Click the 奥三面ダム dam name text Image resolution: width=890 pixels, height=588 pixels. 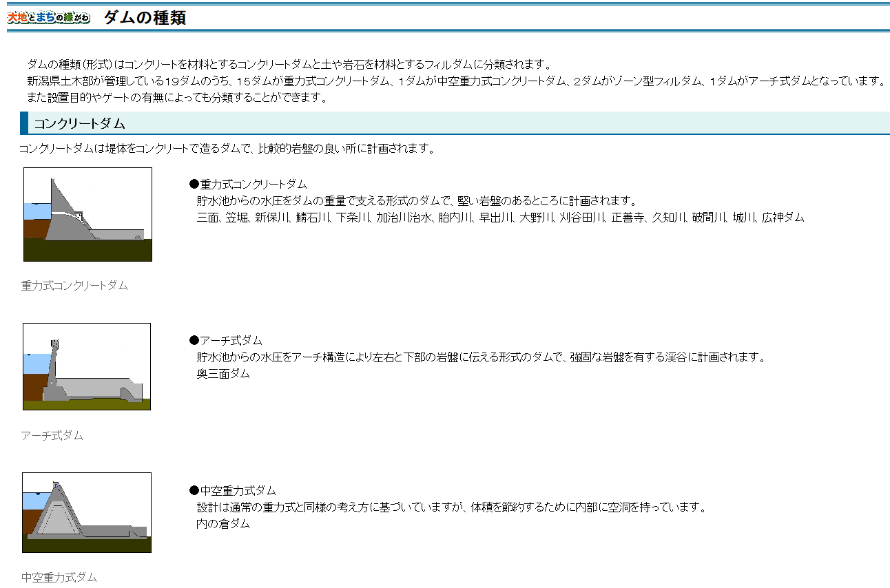223,374
